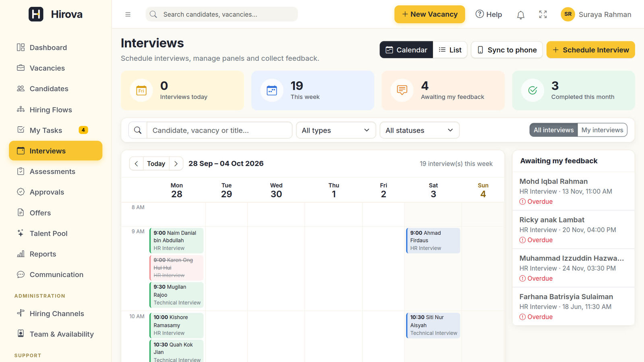Click the Offers sidebar icon
Viewport: 644px width, 362px height.
click(x=21, y=212)
